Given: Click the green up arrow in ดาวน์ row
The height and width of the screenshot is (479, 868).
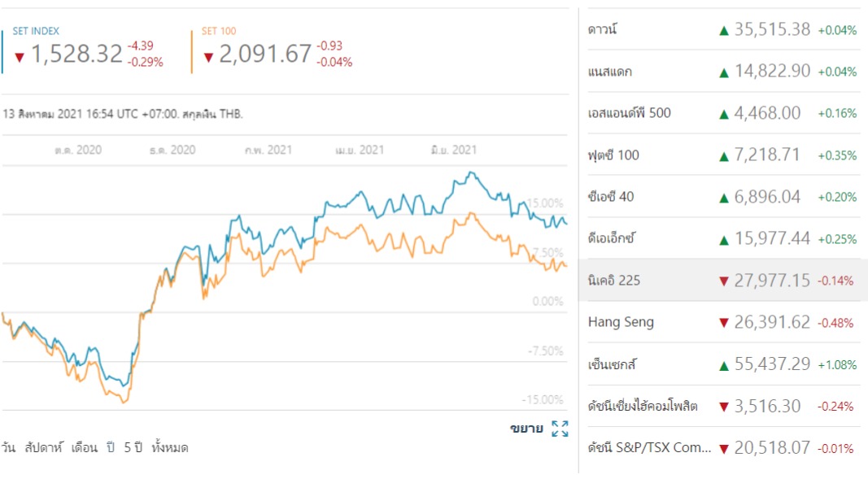Looking at the screenshot, I should click(x=723, y=30).
